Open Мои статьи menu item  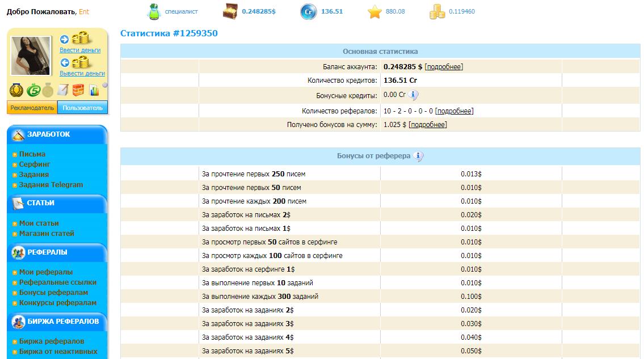click(39, 223)
